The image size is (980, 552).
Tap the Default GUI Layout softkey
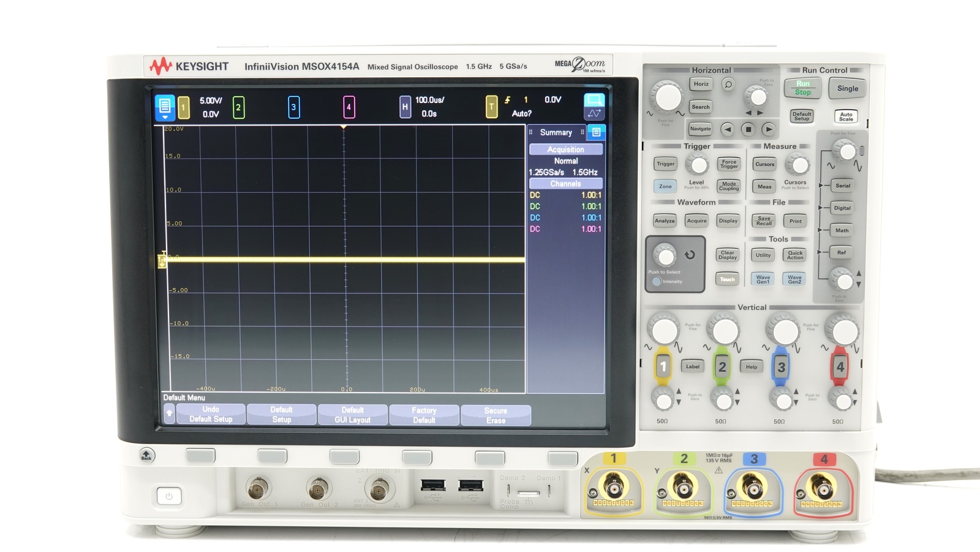pyautogui.click(x=353, y=414)
